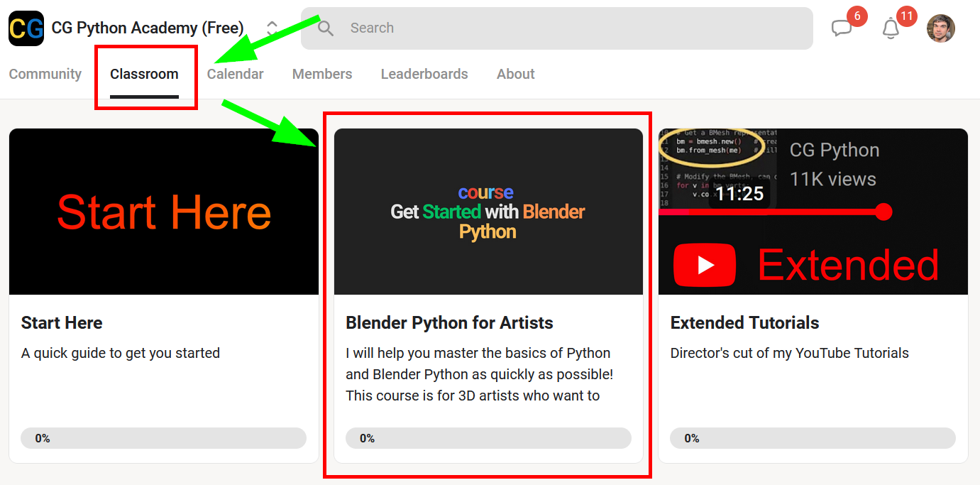
Task: Click the Start Here course thumbnail
Action: coord(163,211)
